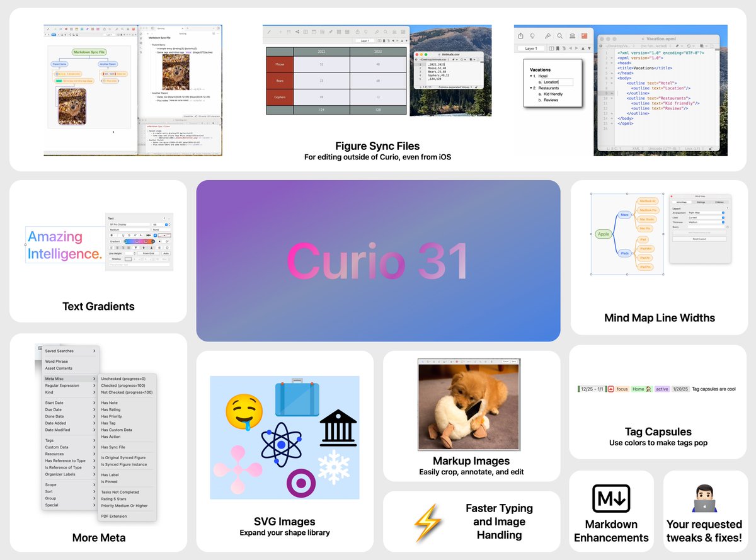Click the Location text field in Vacations outline
The image size is (756, 560).
tap(558, 82)
